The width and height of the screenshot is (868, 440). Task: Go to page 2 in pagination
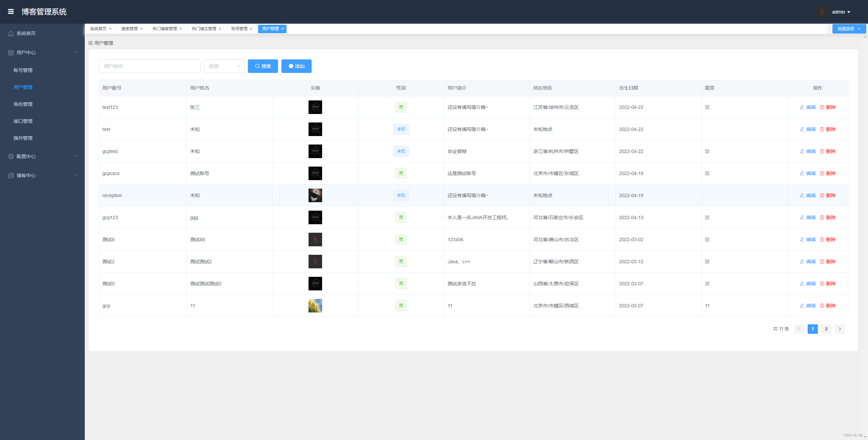[826, 329]
